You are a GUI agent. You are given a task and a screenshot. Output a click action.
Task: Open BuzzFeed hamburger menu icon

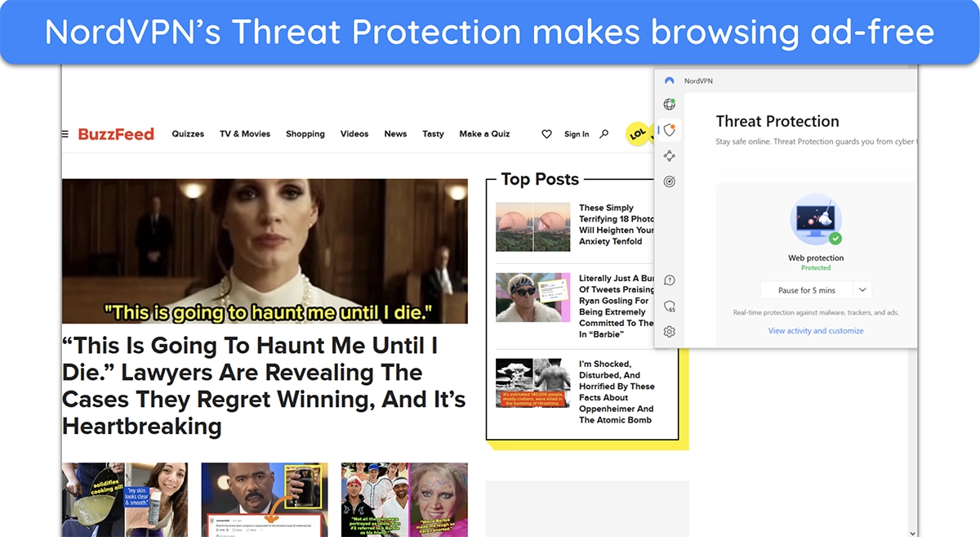coord(65,134)
